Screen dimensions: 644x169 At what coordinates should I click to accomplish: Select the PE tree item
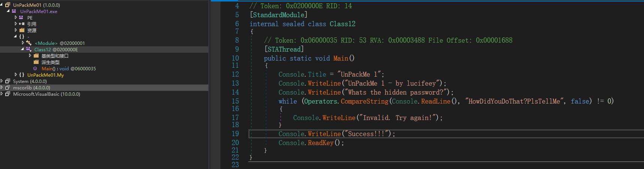coord(30,18)
